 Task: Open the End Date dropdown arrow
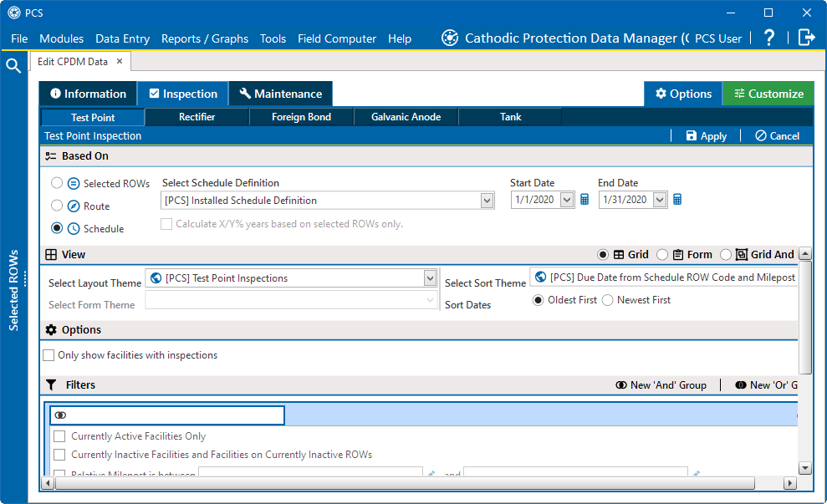(x=660, y=200)
